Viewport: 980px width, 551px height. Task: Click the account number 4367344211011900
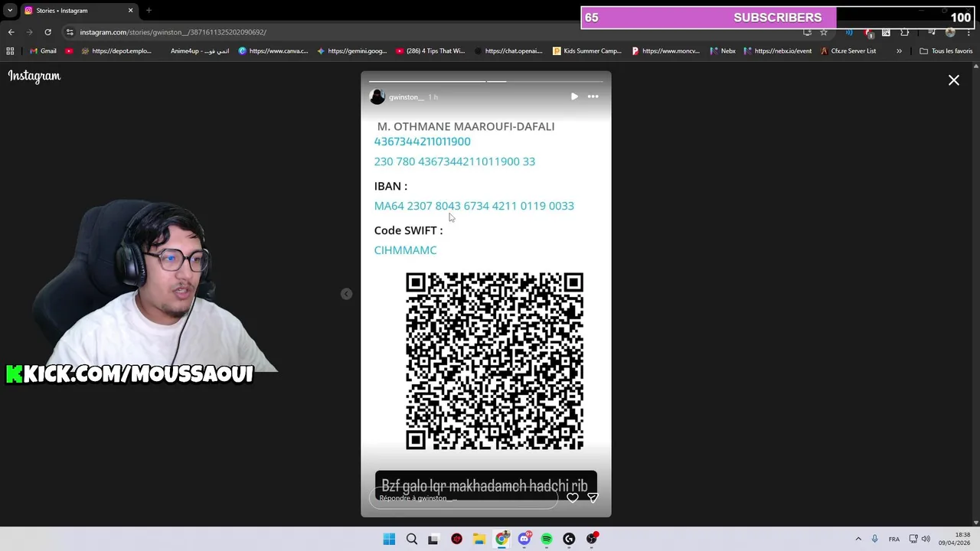pos(422,142)
